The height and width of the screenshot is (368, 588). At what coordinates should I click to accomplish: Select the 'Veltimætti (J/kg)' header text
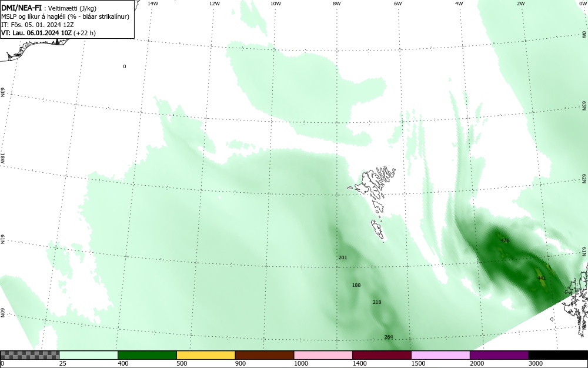[x=72, y=8]
